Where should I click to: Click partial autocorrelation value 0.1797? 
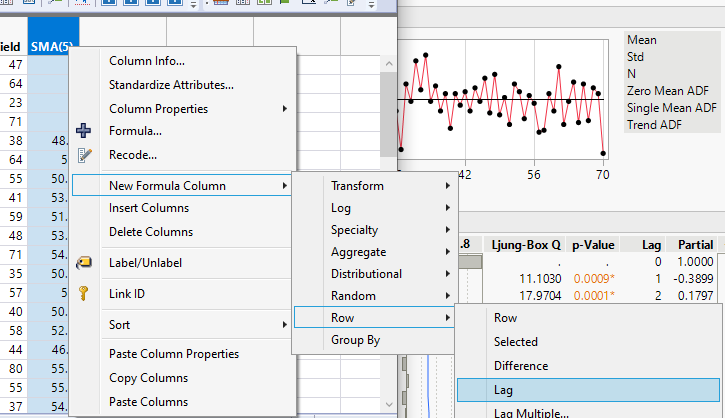(695, 295)
